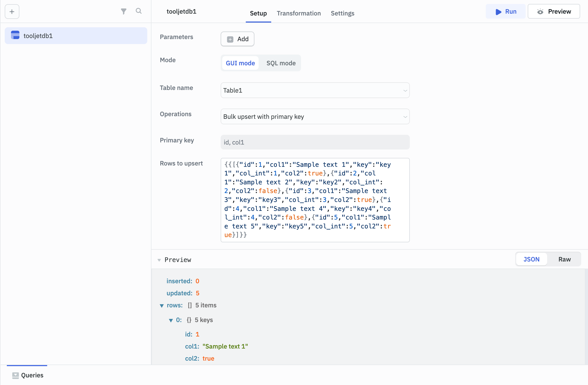Screen dimensions: 588x385
Task: Switch to SQL mode
Action: click(x=281, y=63)
